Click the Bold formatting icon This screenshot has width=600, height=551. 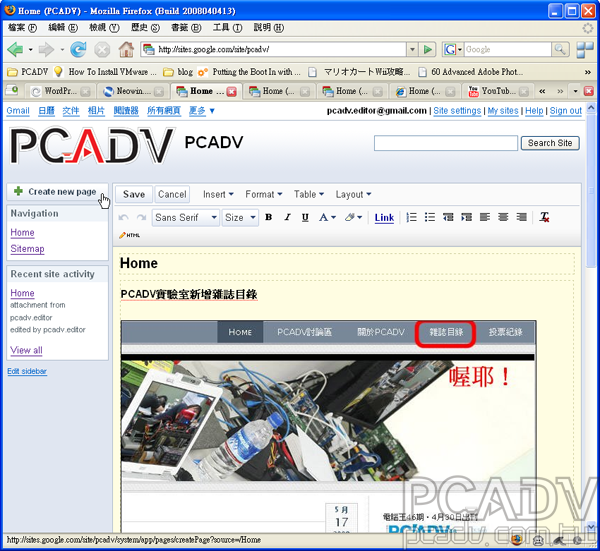(268, 217)
